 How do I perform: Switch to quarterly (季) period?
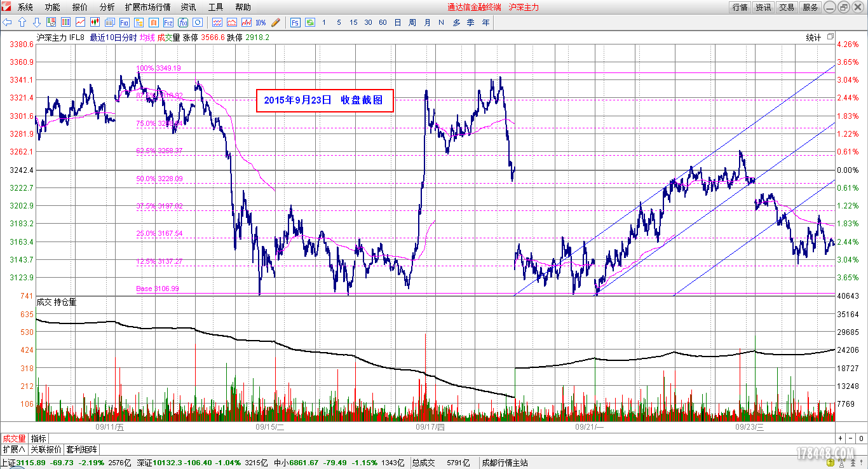click(x=471, y=22)
